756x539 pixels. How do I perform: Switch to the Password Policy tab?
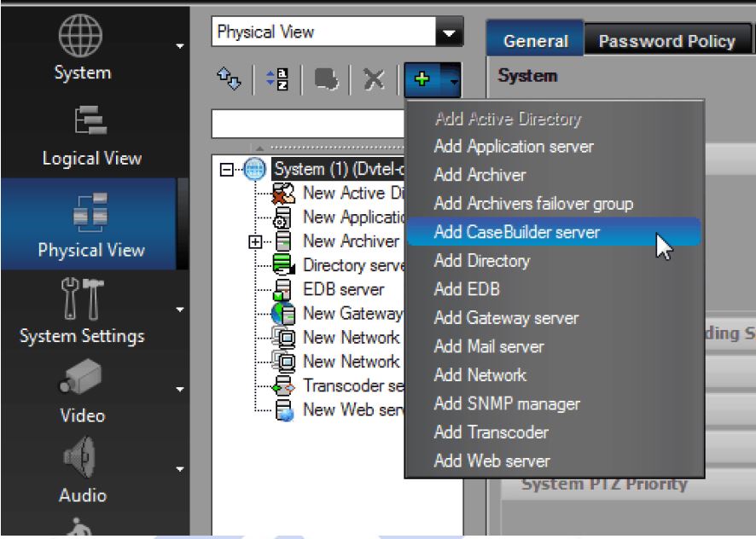[x=666, y=41]
